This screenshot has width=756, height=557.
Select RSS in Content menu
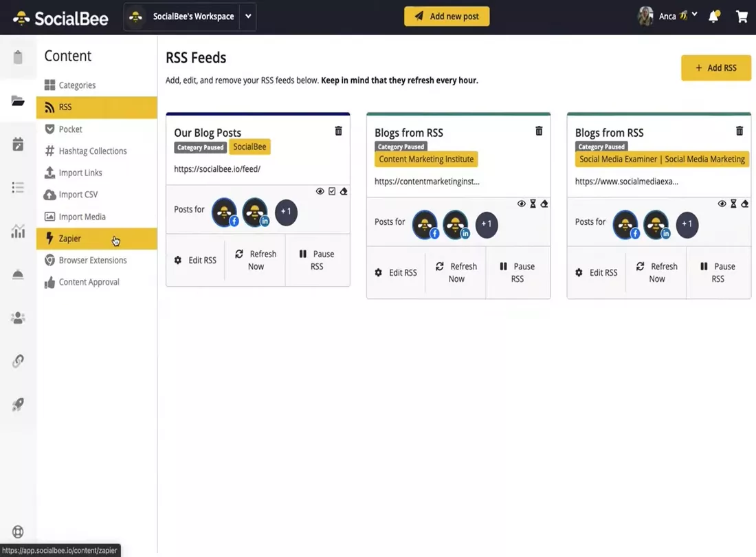pos(96,107)
